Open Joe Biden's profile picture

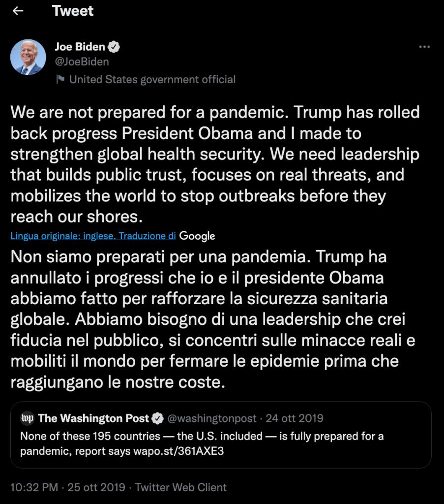pyautogui.click(x=28, y=57)
